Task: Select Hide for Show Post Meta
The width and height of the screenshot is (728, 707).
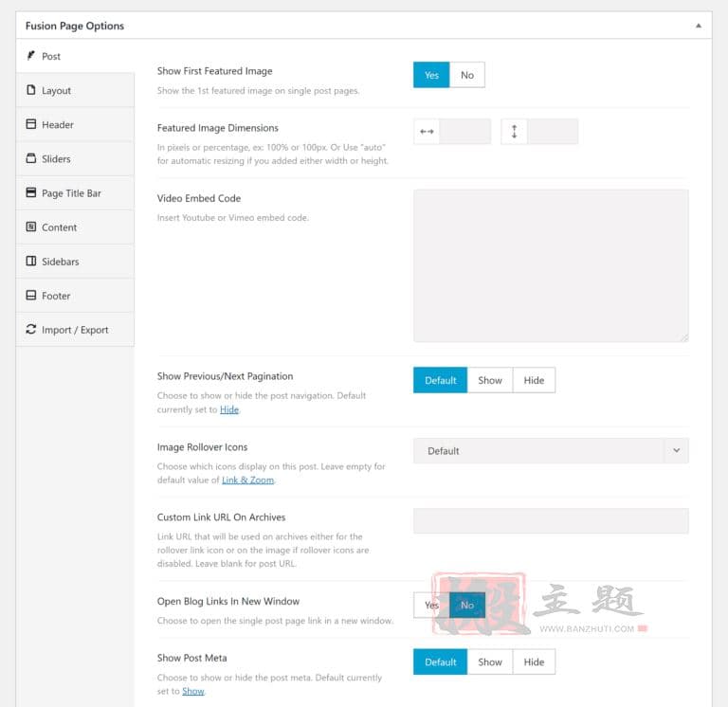Action: [534, 662]
